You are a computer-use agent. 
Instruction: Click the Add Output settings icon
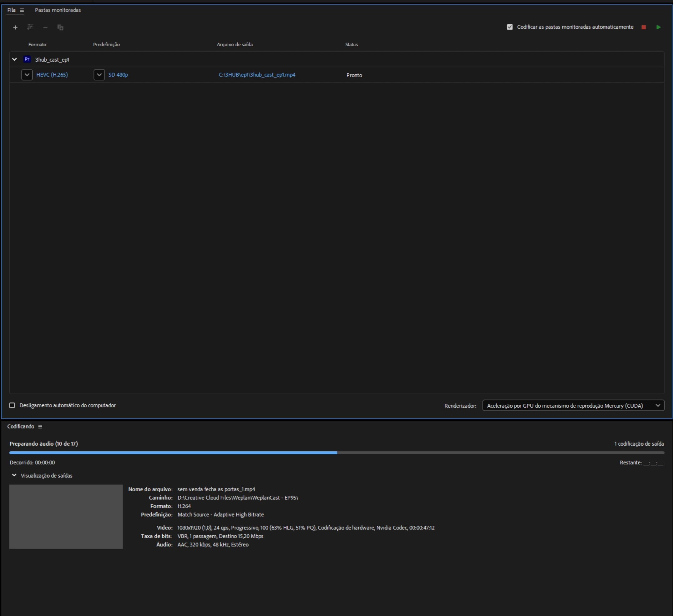(30, 27)
